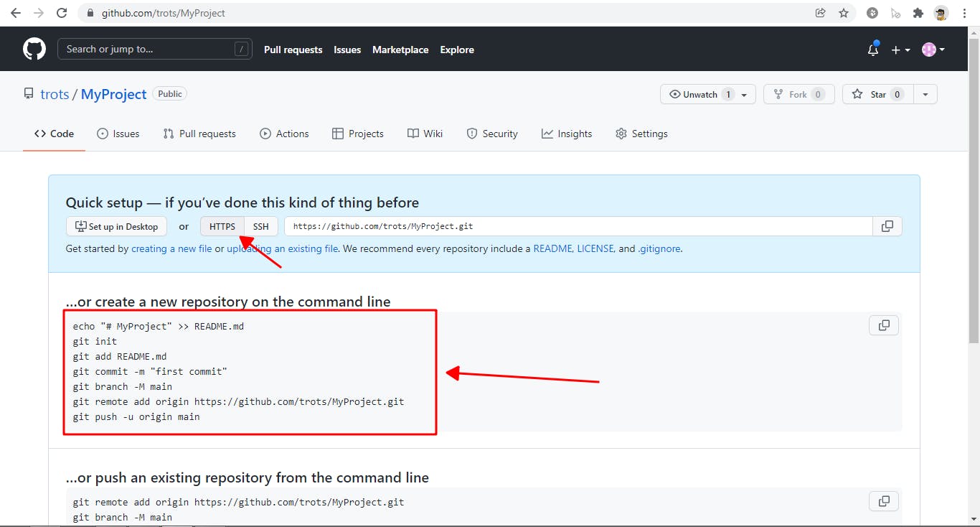This screenshot has width=980, height=527.
Task: Expand the Unwatch dropdown caret
Action: click(745, 94)
